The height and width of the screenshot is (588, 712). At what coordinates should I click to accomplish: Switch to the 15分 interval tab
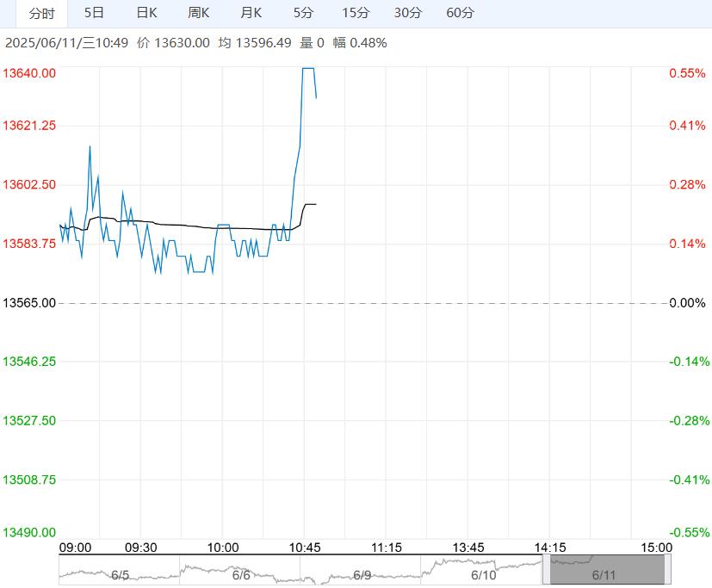[x=356, y=13]
